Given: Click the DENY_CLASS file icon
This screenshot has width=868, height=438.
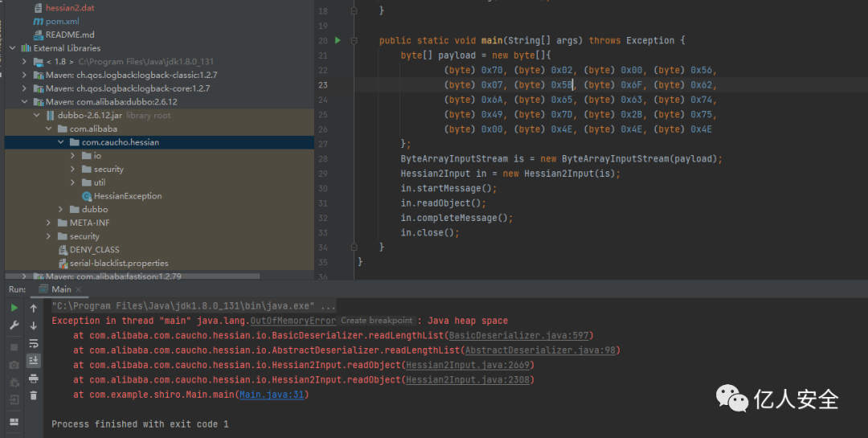Looking at the screenshot, I should pos(63,250).
